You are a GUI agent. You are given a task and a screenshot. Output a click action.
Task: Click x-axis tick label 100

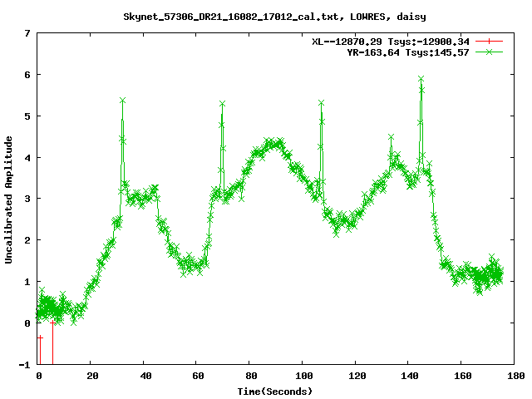304,376
